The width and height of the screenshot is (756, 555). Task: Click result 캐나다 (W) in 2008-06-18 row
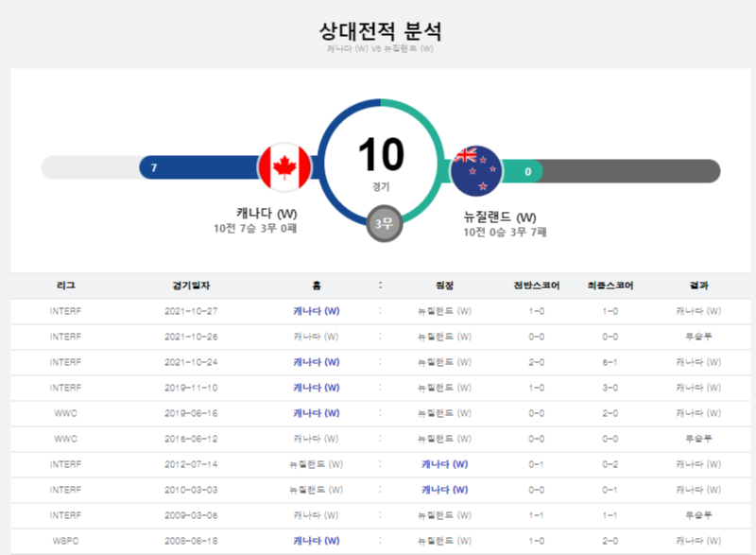698,541
